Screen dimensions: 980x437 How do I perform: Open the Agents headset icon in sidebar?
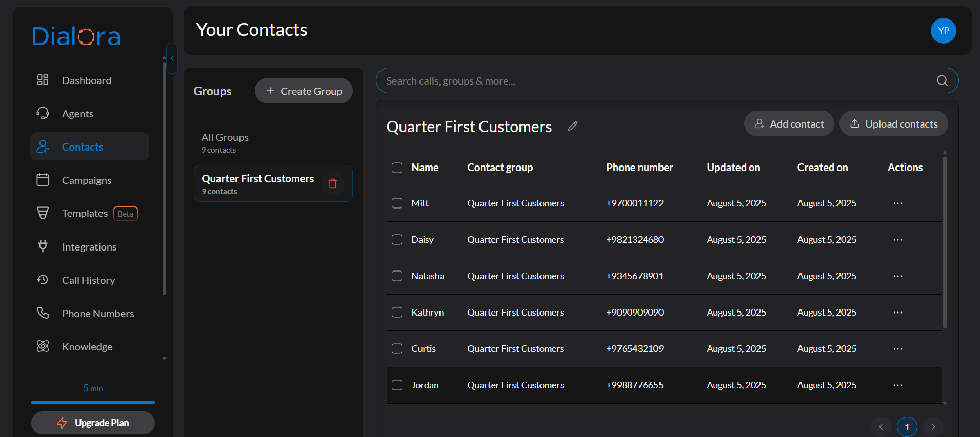tap(43, 113)
